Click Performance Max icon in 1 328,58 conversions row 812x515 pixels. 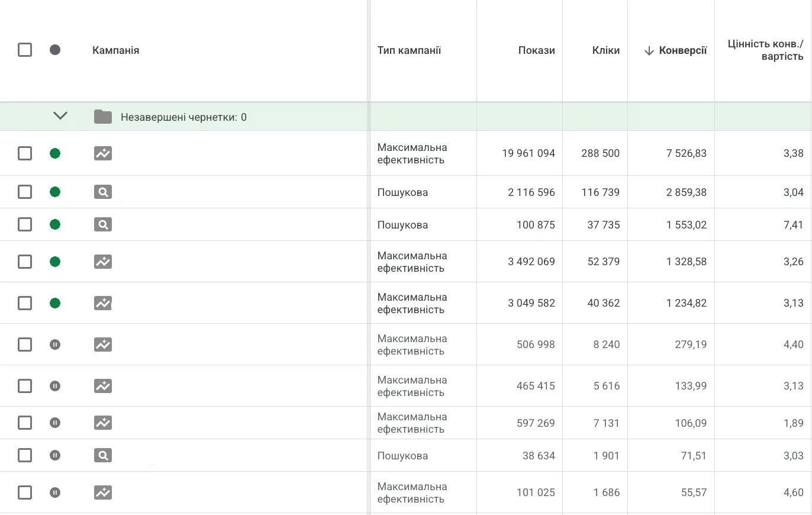point(103,261)
